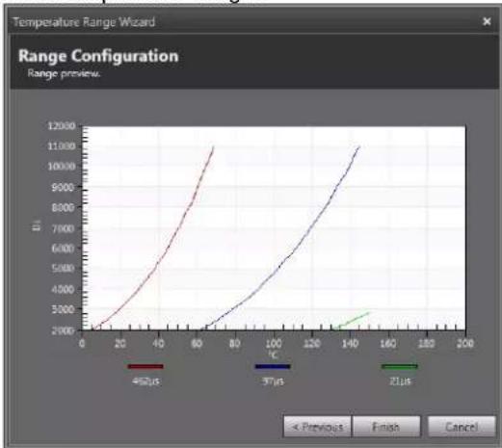Click the 200 x-axis label
The width and height of the screenshot is (502, 448).
tap(464, 344)
